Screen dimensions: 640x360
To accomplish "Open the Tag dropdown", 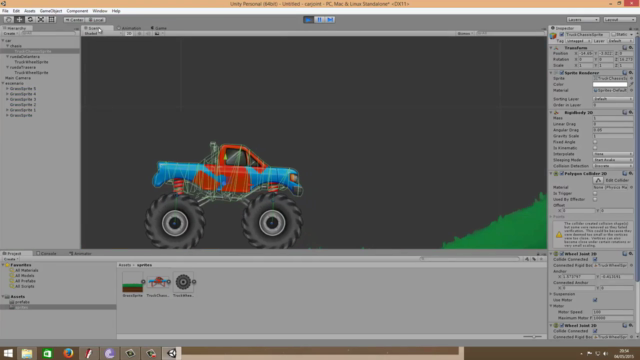I will click(x=578, y=41).
